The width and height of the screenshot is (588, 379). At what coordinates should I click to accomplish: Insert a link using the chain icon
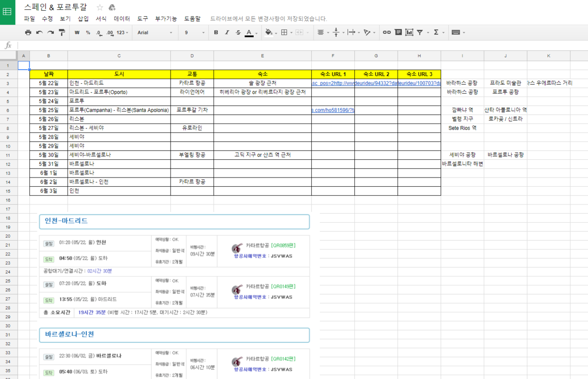pos(387,32)
